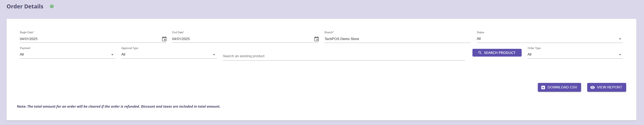
Task: Click the Download CSV button
Action: (x=559, y=87)
